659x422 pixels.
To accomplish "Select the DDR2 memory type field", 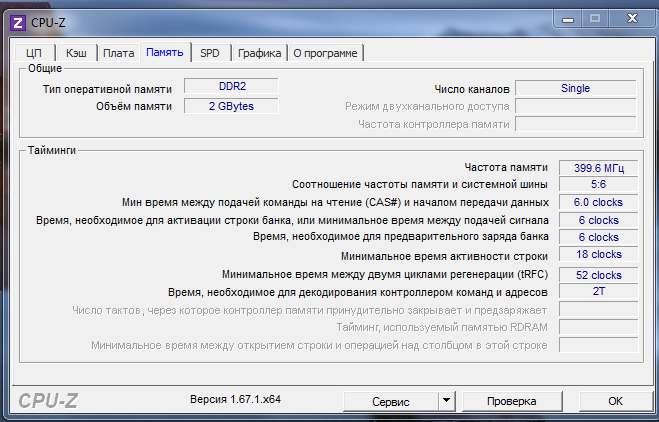I will click(x=232, y=86).
